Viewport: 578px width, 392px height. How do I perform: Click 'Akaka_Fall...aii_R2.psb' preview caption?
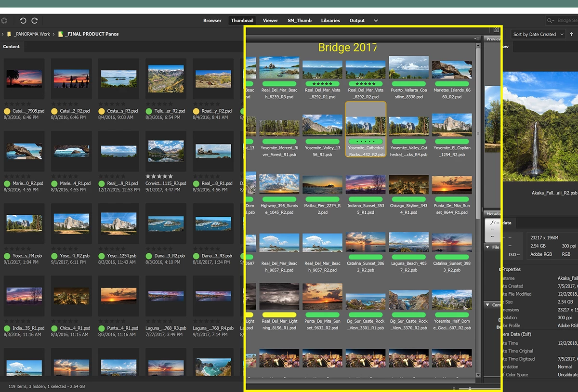coord(554,193)
